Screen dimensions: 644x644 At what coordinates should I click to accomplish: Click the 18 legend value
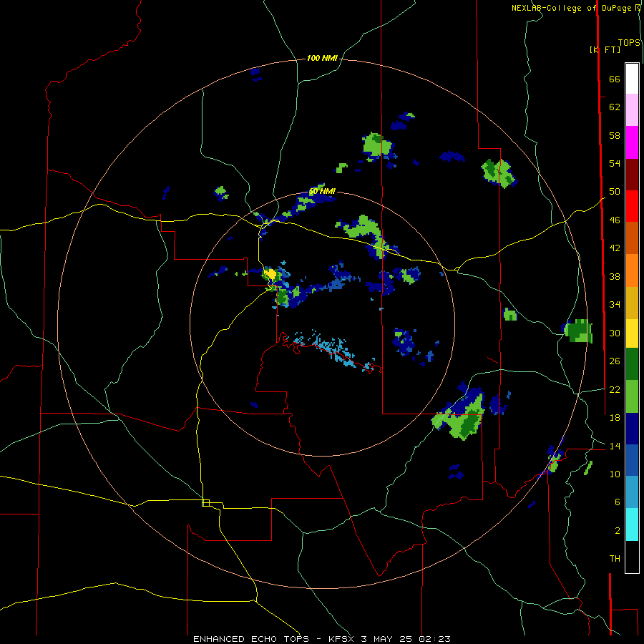click(x=615, y=417)
